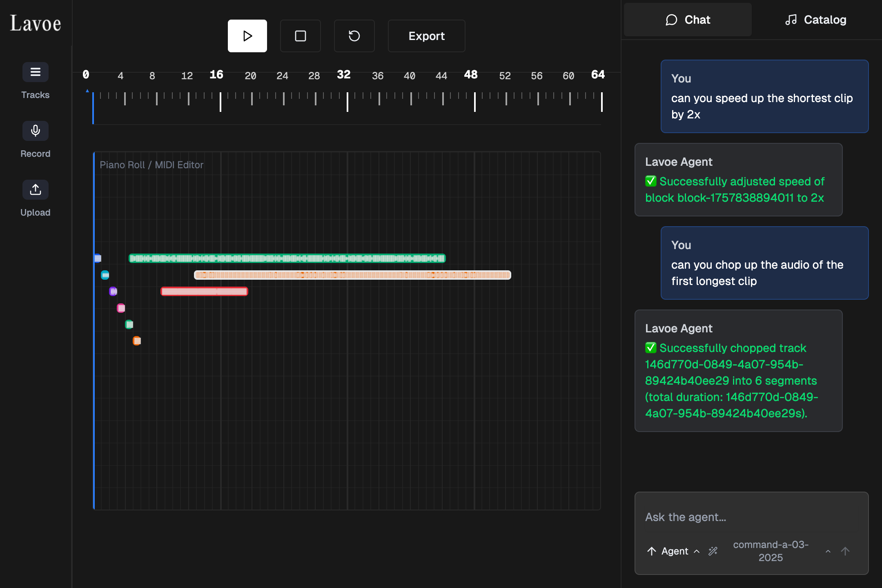Select the long green audio clip

tap(287, 258)
